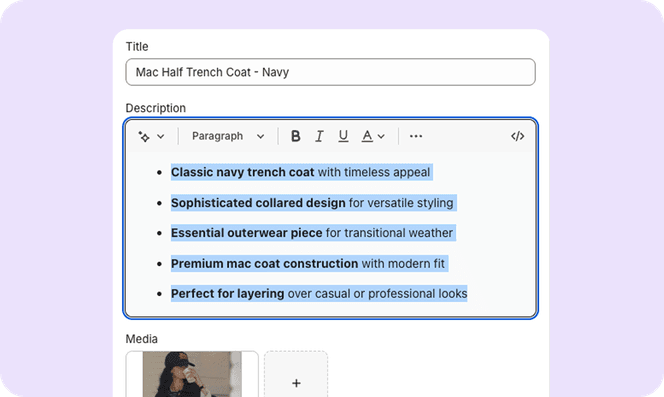664x397 pixels.
Task: Open the Paragraph style dropdown
Action: (228, 136)
